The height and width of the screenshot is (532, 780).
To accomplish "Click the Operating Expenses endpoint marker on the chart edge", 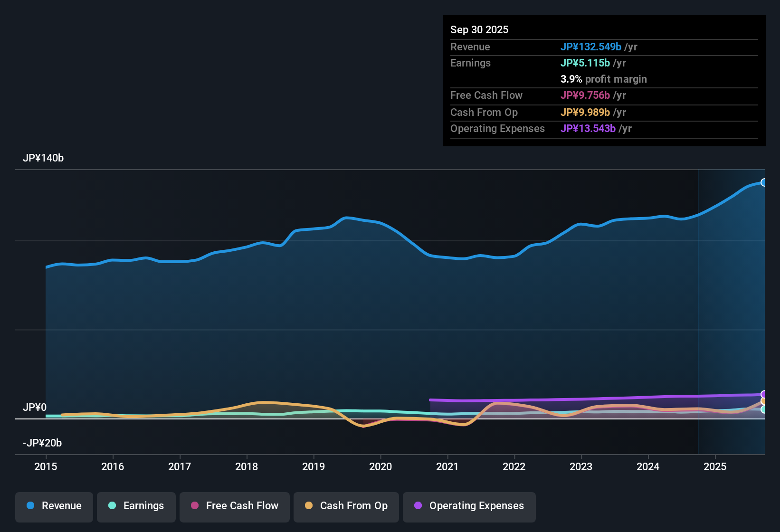I will point(764,393).
